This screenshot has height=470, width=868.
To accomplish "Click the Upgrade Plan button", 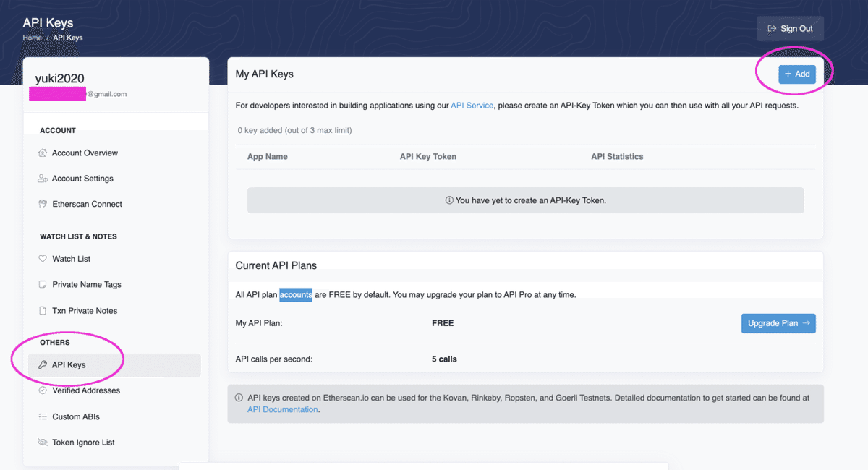I will point(778,323).
